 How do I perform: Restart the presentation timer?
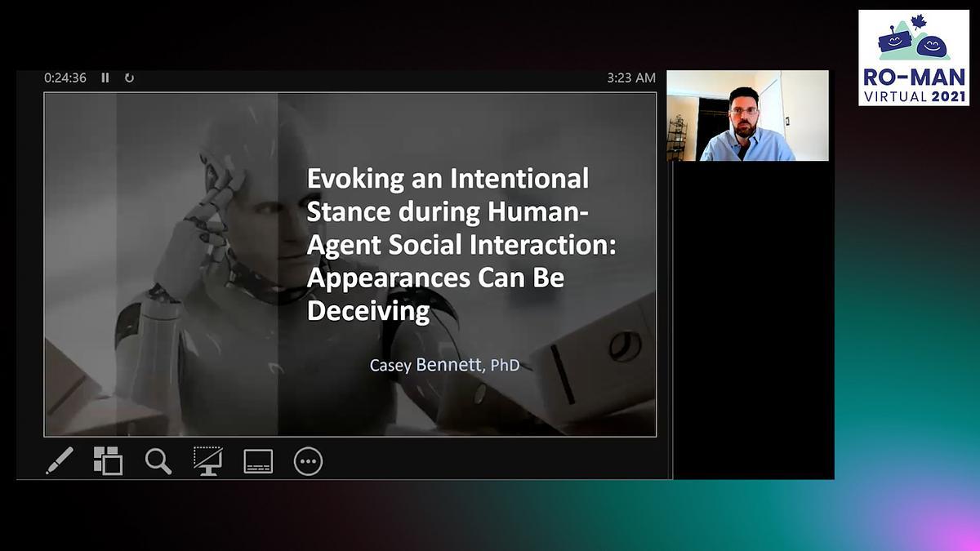pos(129,78)
